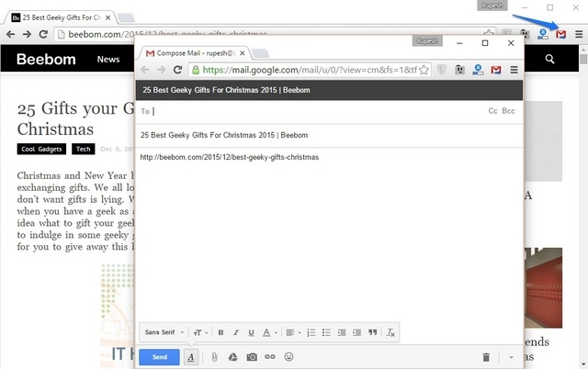
Task: Click the subject line field
Action: tap(329, 135)
